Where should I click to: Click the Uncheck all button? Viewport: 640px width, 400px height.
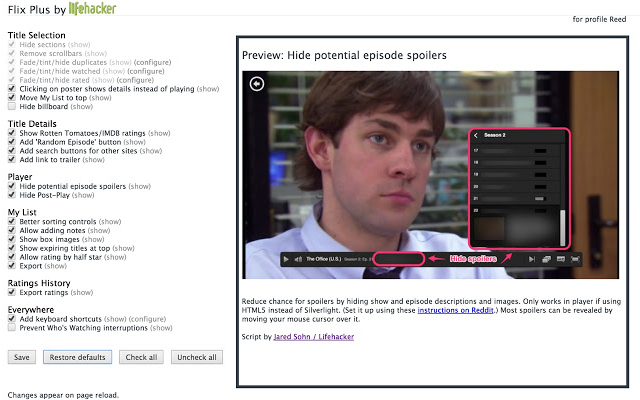197,357
